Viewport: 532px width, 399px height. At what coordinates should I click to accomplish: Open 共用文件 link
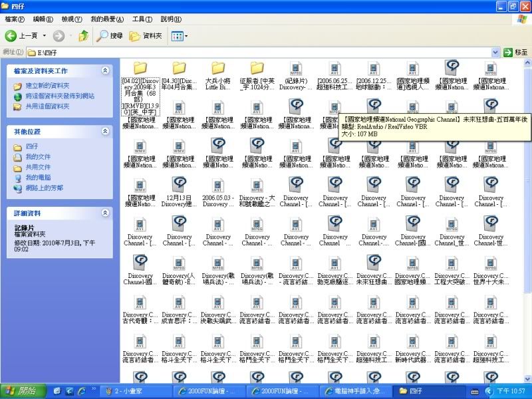(38, 167)
